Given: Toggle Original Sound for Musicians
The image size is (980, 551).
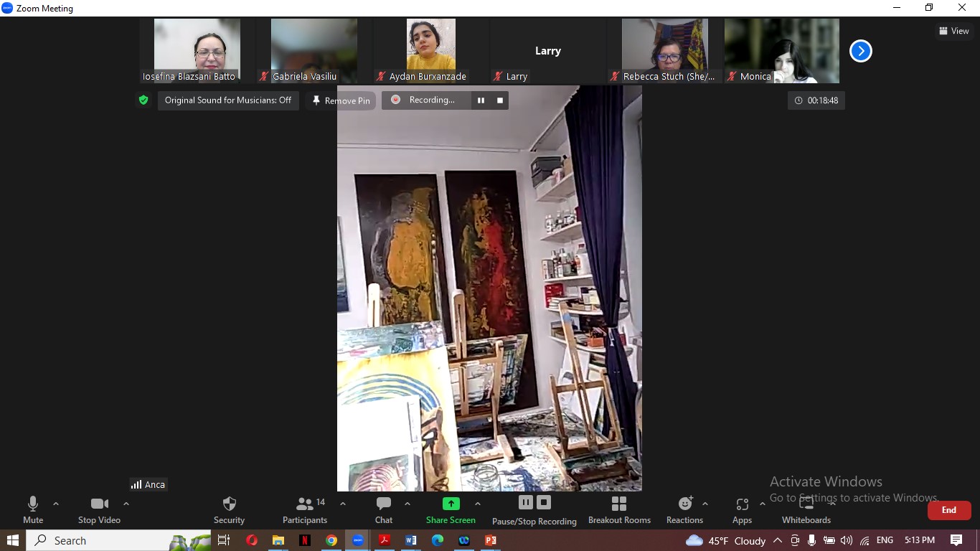Looking at the screenshot, I should [x=228, y=100].
